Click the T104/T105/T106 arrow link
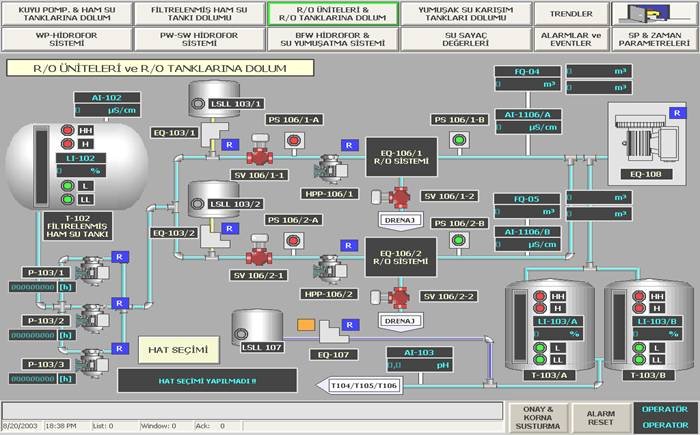This screenshot has width=700, height=435. tap(359, 385)
